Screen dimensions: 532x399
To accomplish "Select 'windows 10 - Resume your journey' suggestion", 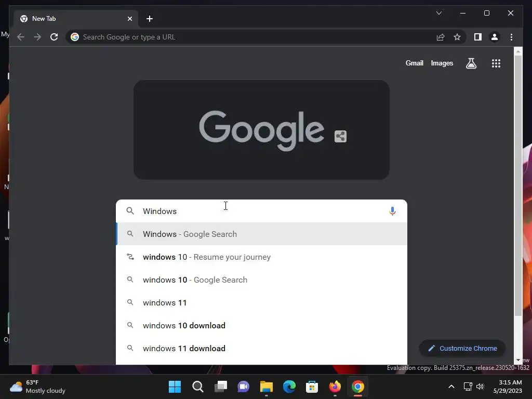I will (x=261, y=257).
